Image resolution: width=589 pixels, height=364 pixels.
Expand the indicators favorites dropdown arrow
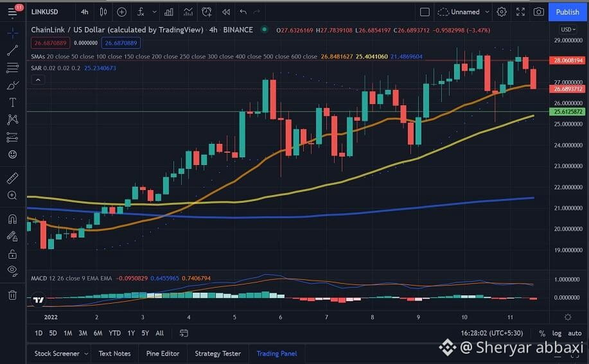[x=154, y=12]
